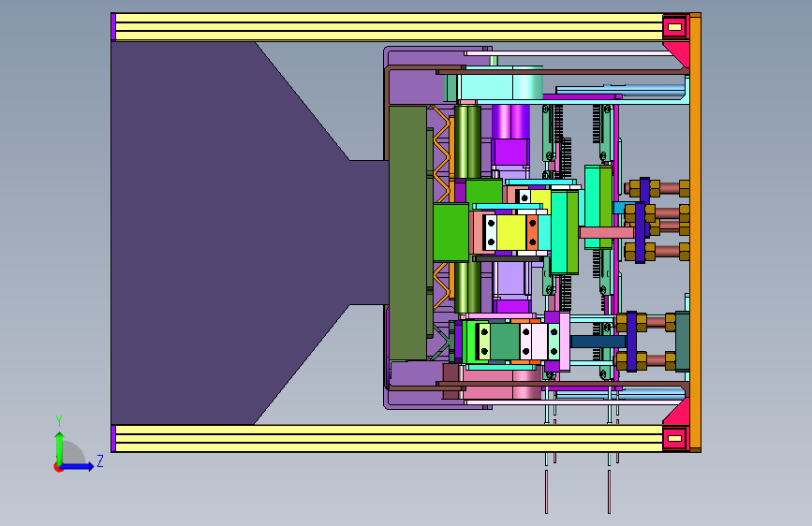The height and width of the screenshot is (526, 812).
Task: Click the green Y axis arrow of the triad
Action: pyautogui.click(x=59, y=447)
